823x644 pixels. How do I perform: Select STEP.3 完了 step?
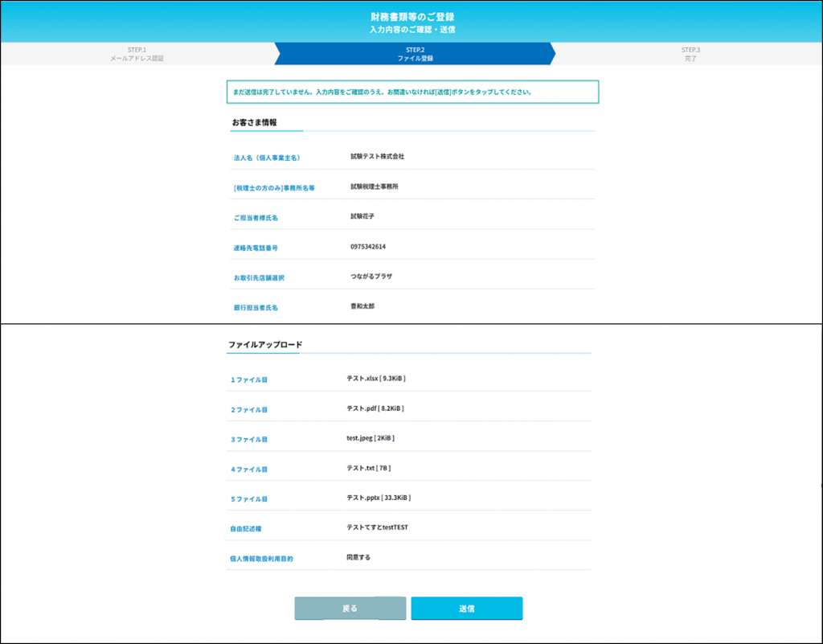[x=690, y=54]
